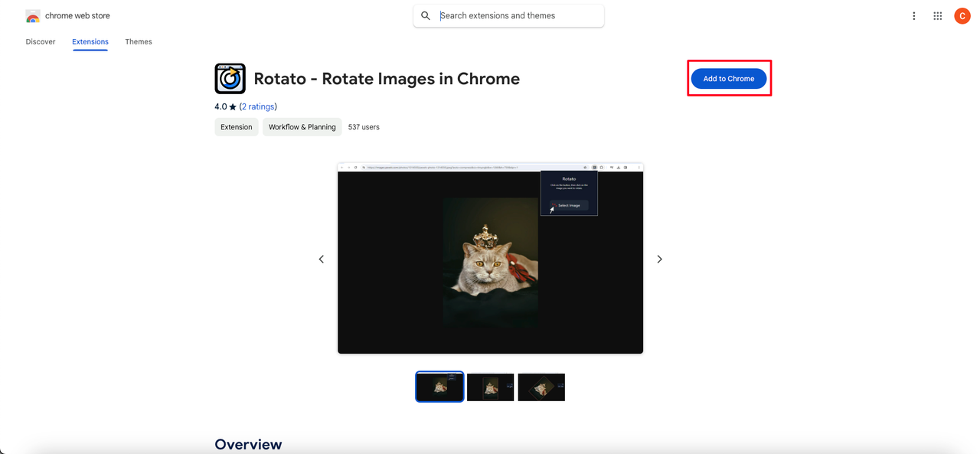Image resolution: width=980 pixels, height=454 pixels.
Task: Click the Overview heading
Action: pyautogui.click(x=248, y=444)
